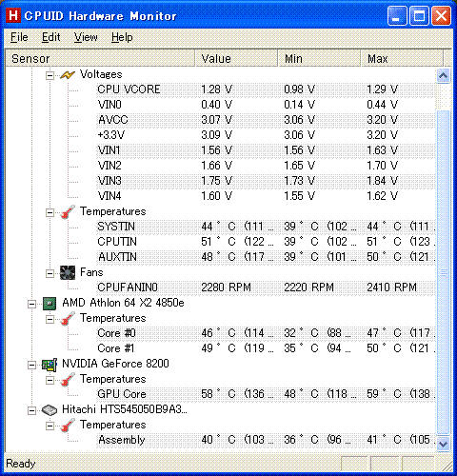This screenshot has width=457, height=476.
Task: Open the View menu
Action: click(x=86, y=37)
